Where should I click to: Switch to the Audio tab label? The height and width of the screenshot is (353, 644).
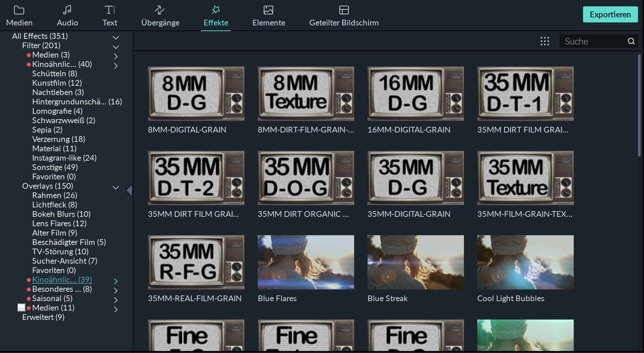coord(67,23)
